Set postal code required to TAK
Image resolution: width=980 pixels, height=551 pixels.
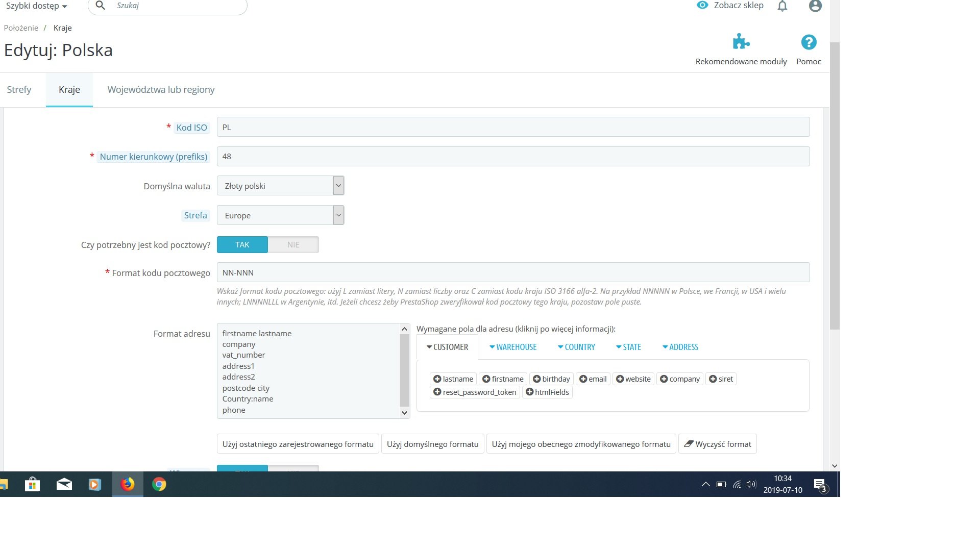242,245
